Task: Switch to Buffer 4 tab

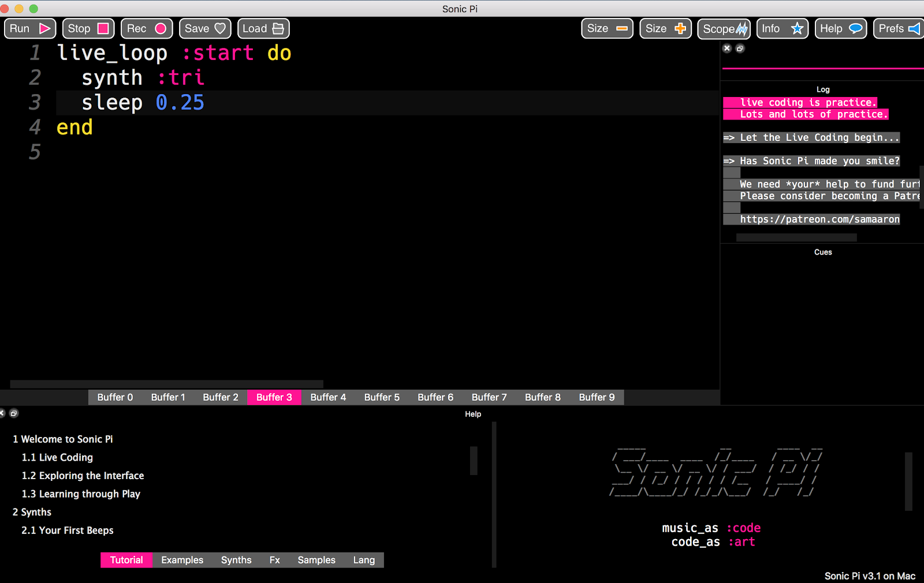Action: point(328,397)
